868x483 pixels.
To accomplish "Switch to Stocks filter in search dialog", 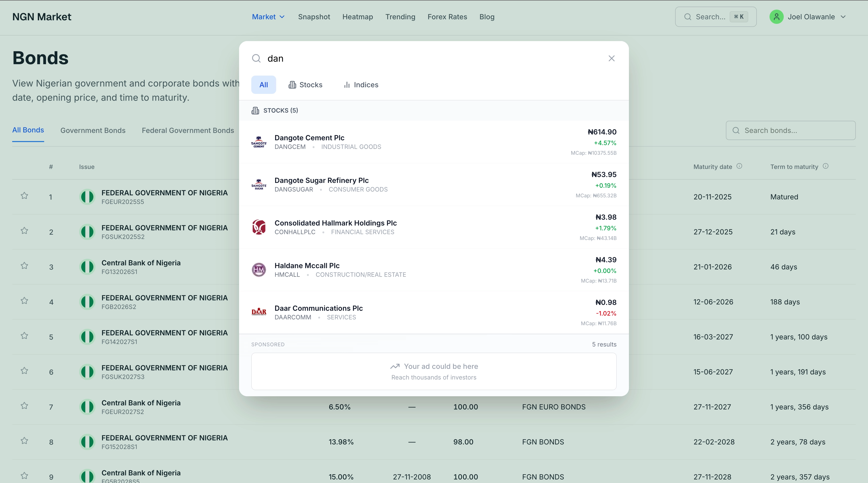I will pos(305,85).
